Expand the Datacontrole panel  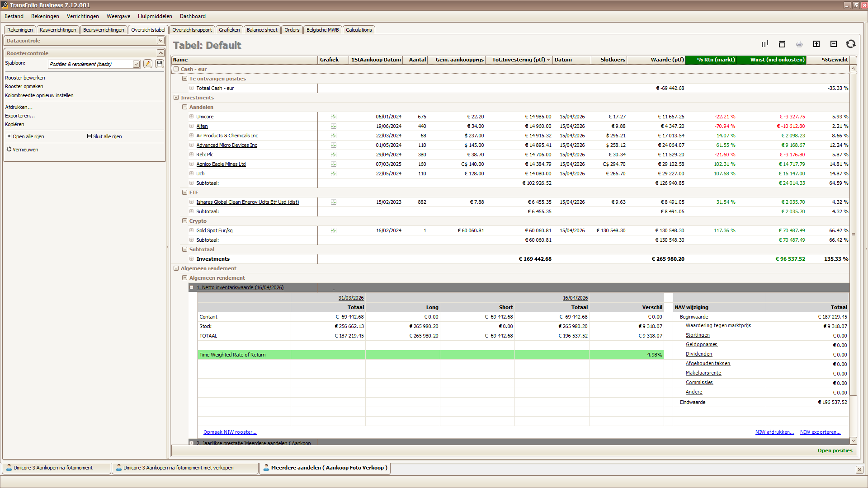click(x=160, y=41)
